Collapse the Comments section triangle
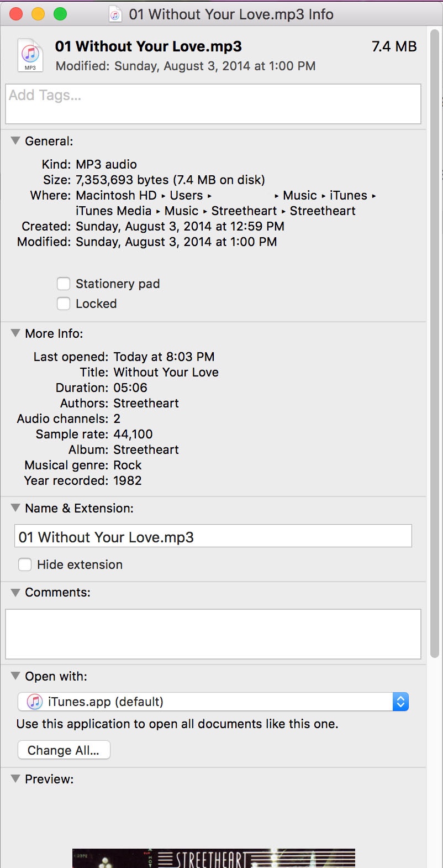Image resolution: width=443 pixels, height=868 pixels. tap(15, 592)
